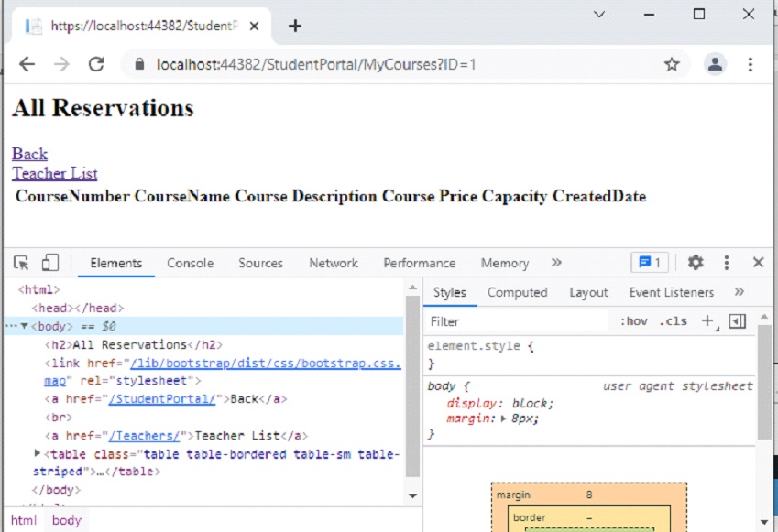Open the tab search chevron

pyautogui.click(x=599, y=15)
